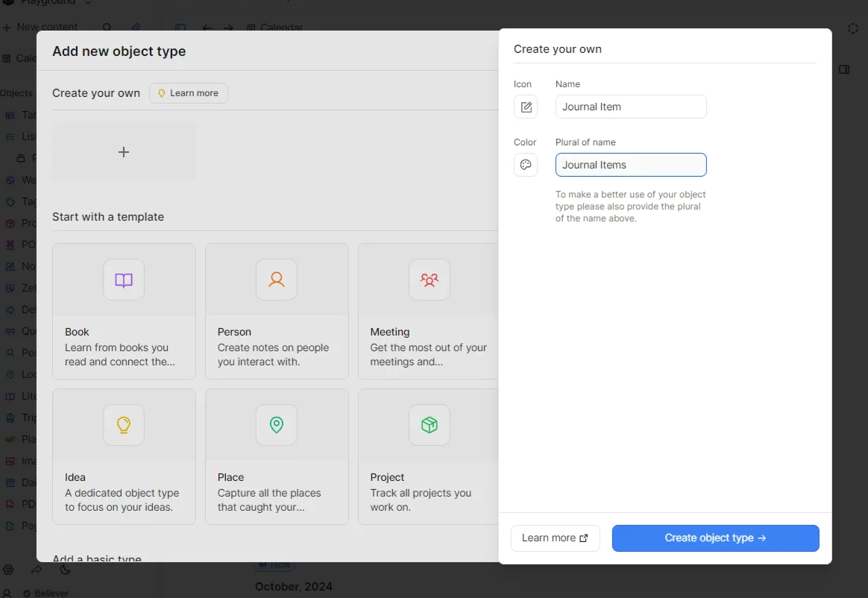Open Learn more beside Create your own
The width and height of the screenshot is (868, 598).
(188, 93)
